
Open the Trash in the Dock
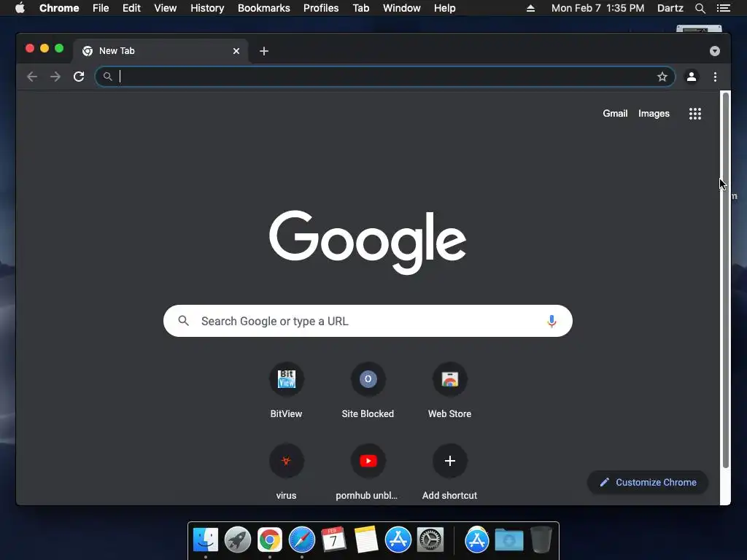point(541,540)
